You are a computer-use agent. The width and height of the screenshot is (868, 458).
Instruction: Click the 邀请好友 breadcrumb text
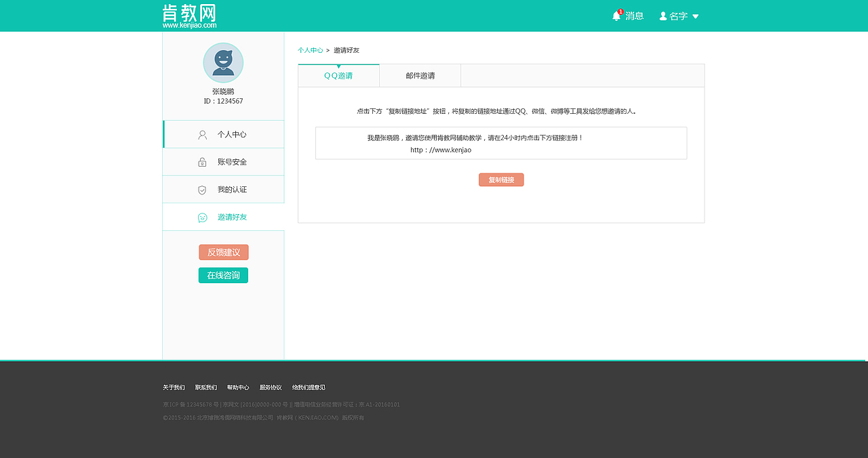347,50
